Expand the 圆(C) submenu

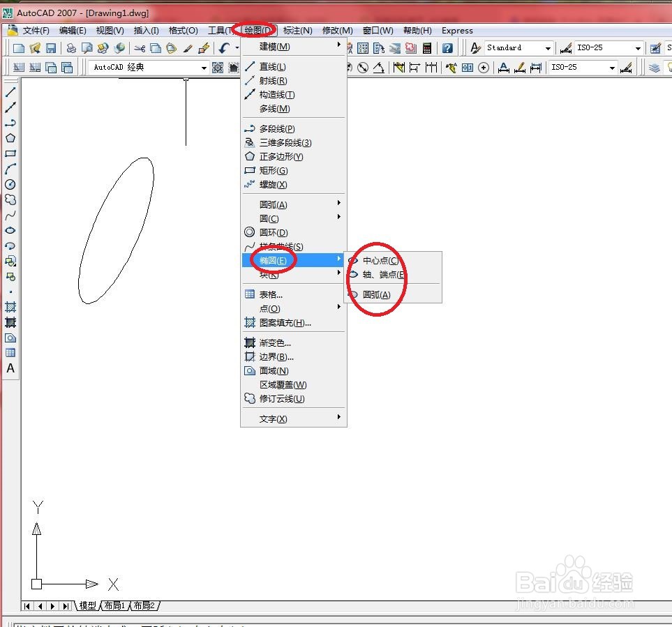point(294,218)
